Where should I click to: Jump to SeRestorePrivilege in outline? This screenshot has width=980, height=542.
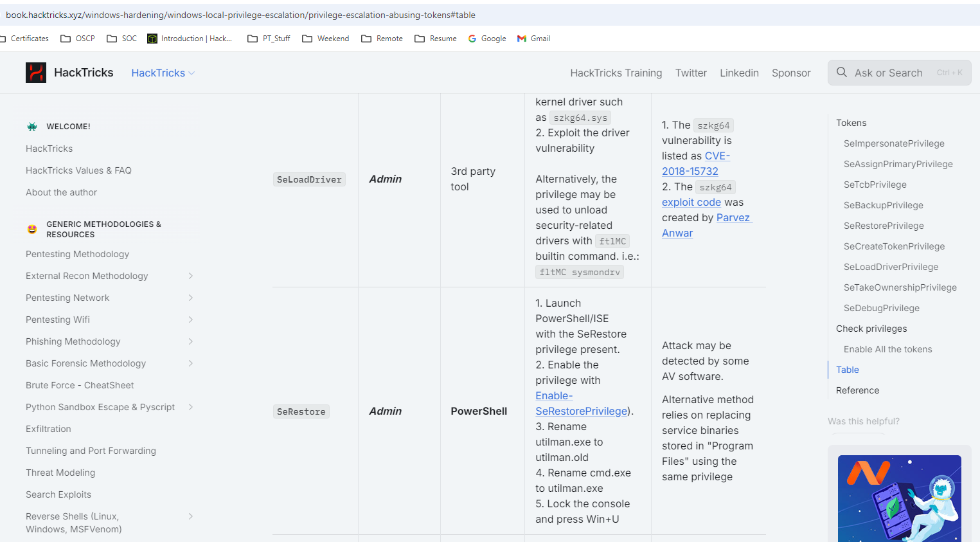[x=884, y=226]
